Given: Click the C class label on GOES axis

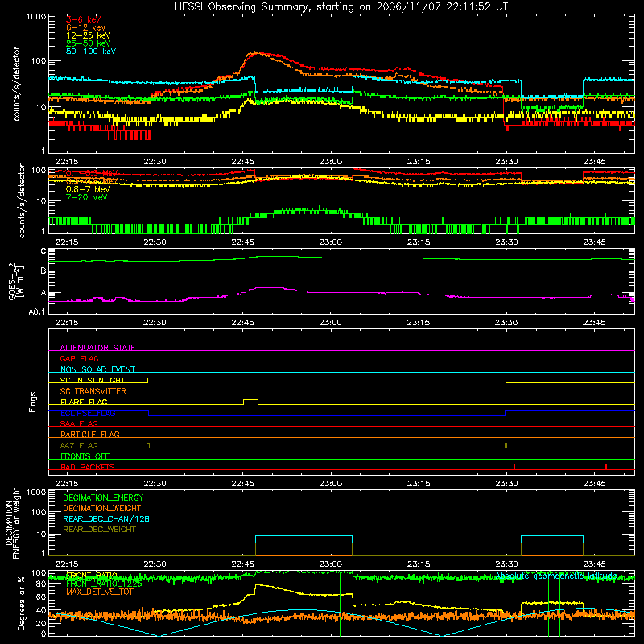Looking at the screenshot, I should [43, 251].
